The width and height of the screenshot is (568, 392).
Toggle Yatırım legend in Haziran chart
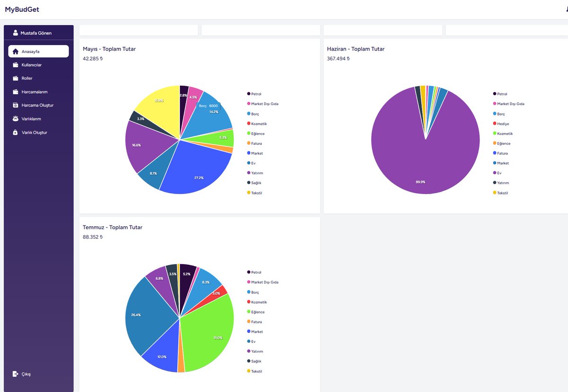501,183
